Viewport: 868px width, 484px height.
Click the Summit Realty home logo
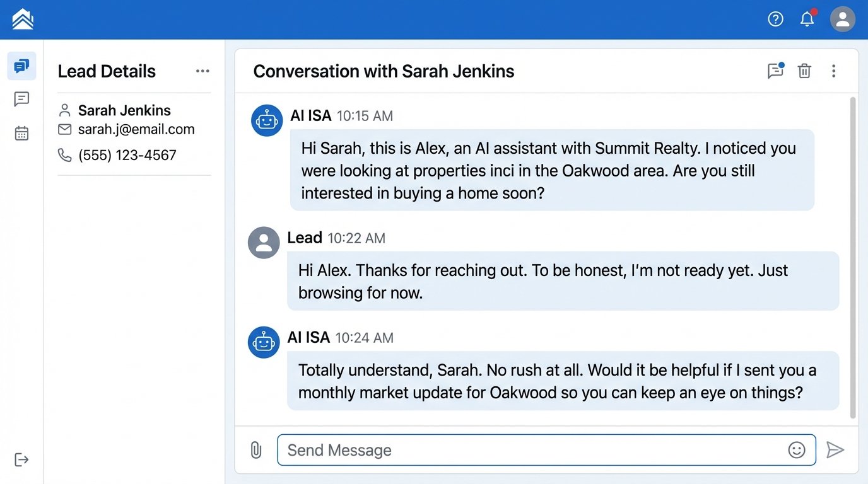(23, 20)
